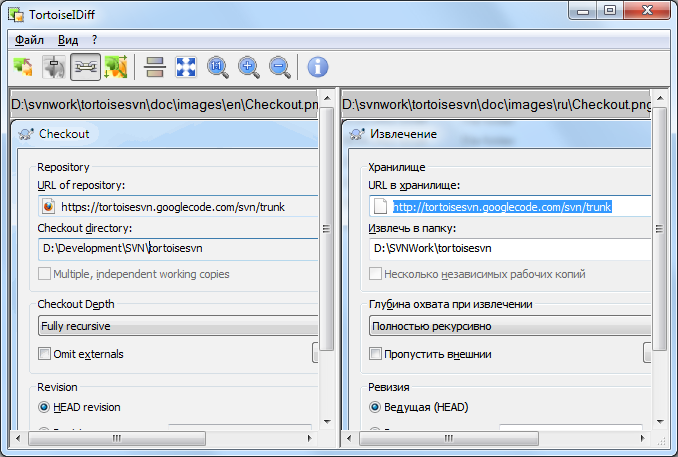This screenshot has height=457, width=678.
Task: Click the zoom in magnifier icon
Action: coord(249,67)
